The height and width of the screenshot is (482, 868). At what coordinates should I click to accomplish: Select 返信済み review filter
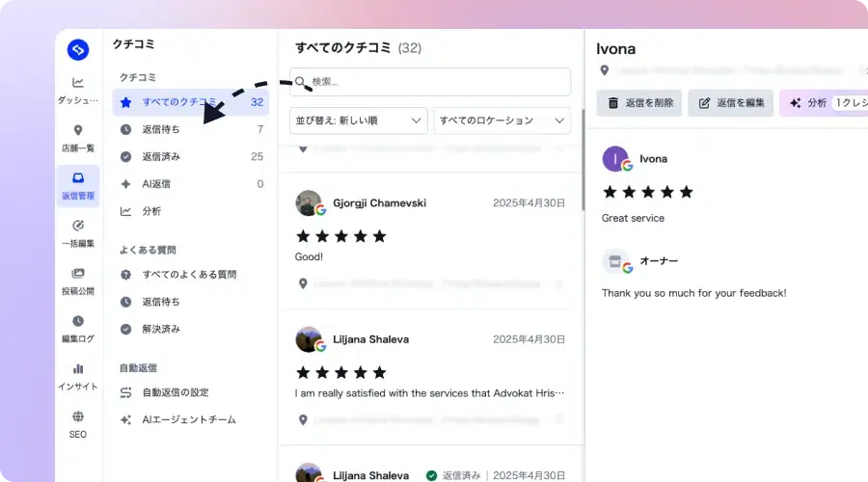click(191, 156)
